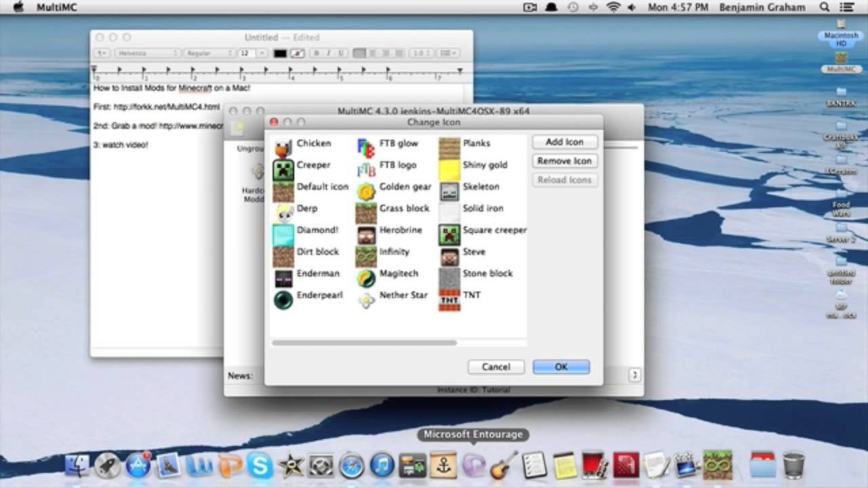Open iTunes from the Dock
Screen dimensions: 868x488
(382, 466)
